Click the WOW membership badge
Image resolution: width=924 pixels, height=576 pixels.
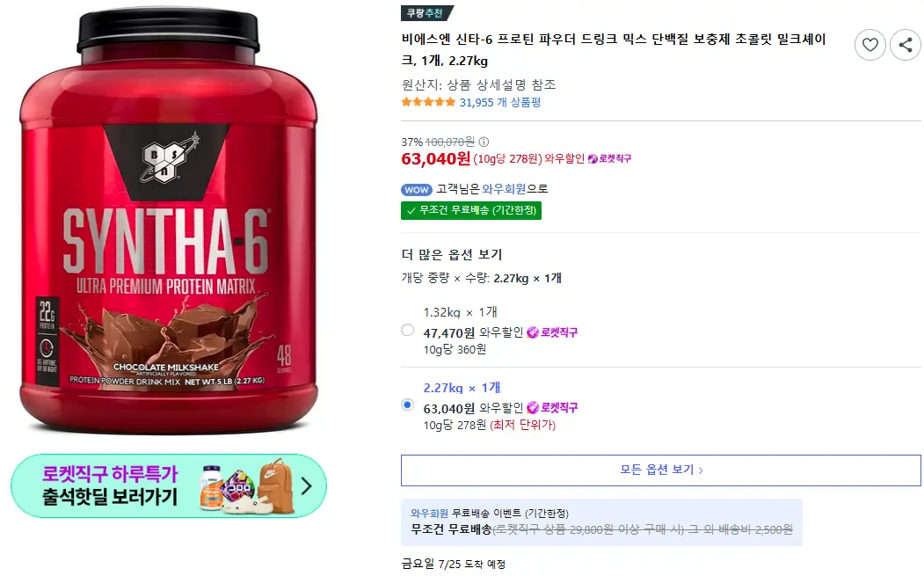(417, 190)
